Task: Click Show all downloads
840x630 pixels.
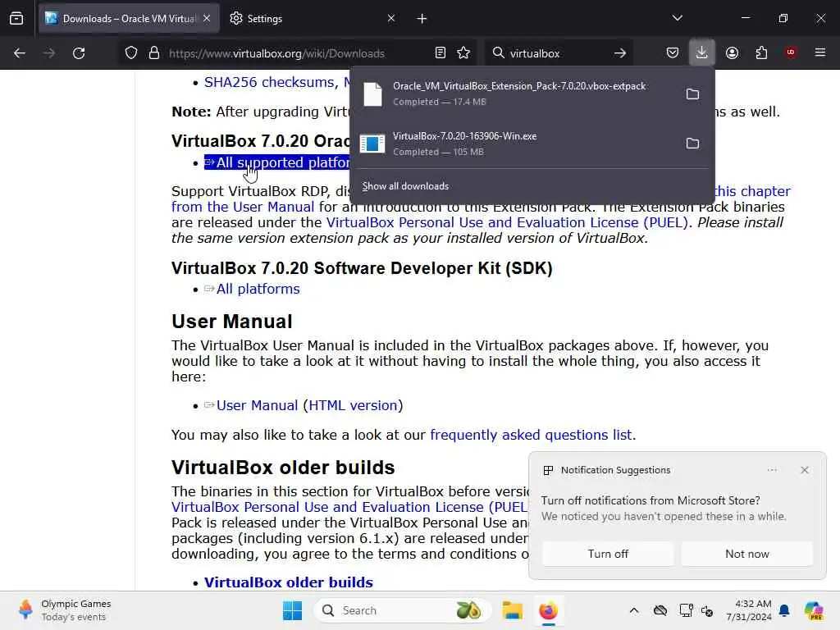Action: tap(405, 186)
